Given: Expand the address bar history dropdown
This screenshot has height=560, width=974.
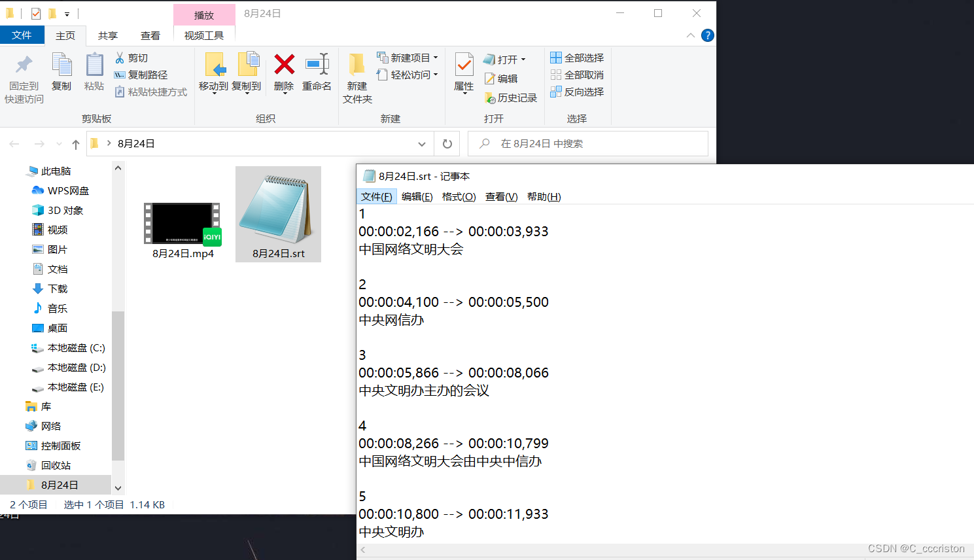Looking at the screenshot, I should (x=422, y=144).
